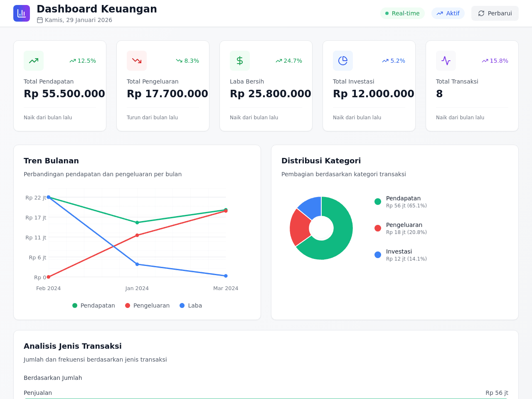Click the Real-time status badge
The image size is (532, 399).
click(402, 13)
